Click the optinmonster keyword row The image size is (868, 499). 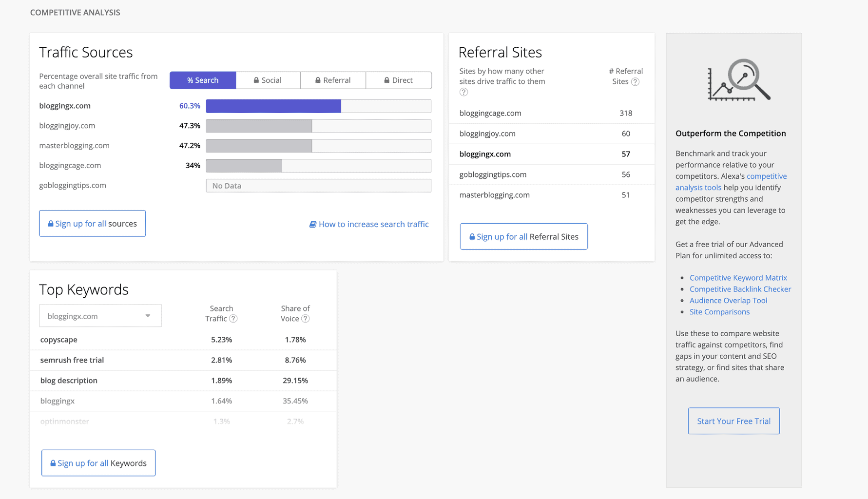click(183, 422)
